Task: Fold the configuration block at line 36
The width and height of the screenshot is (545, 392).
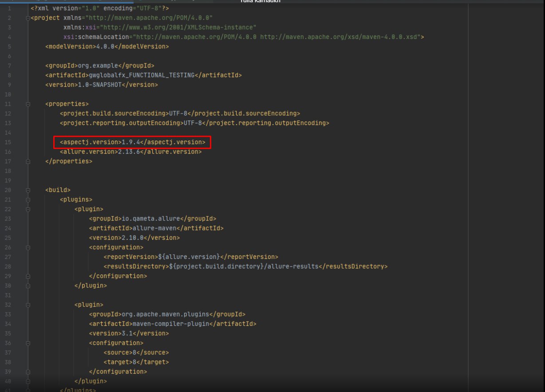Action: point(28,343)
